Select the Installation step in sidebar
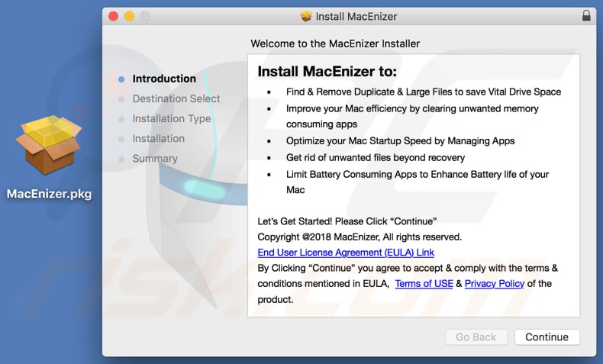The height and width of the screenshot is (364, 603). pos(159,139)
